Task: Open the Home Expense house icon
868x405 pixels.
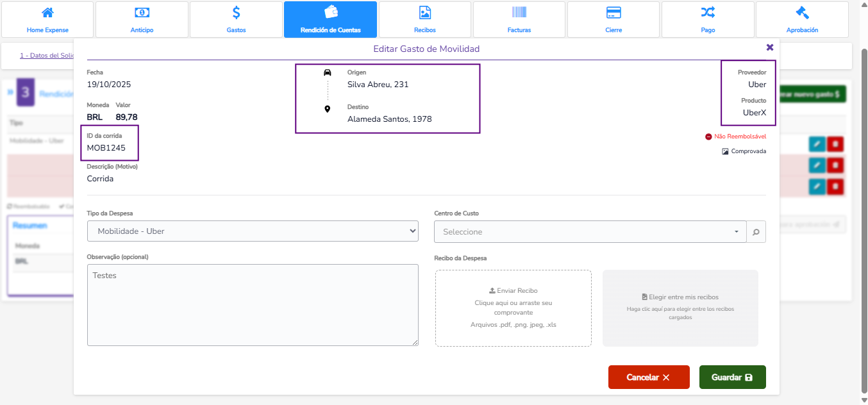Action: point(47,13)
